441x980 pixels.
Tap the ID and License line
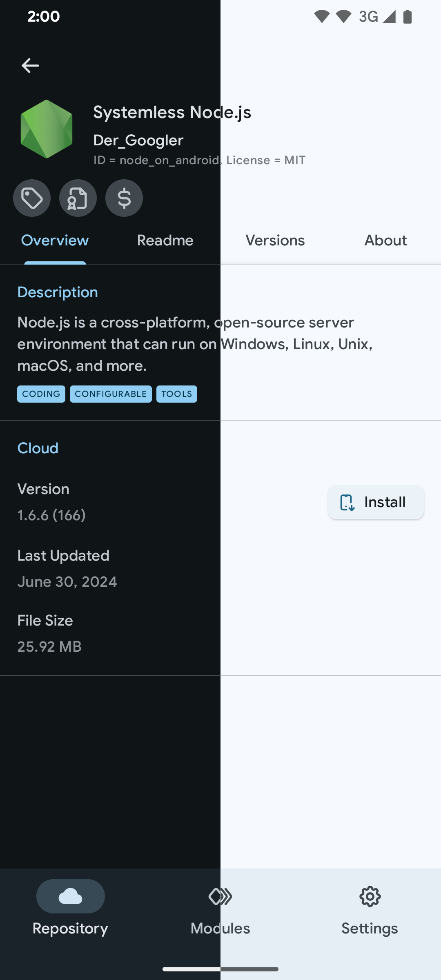pyautogui.click(x=199, y=160)
